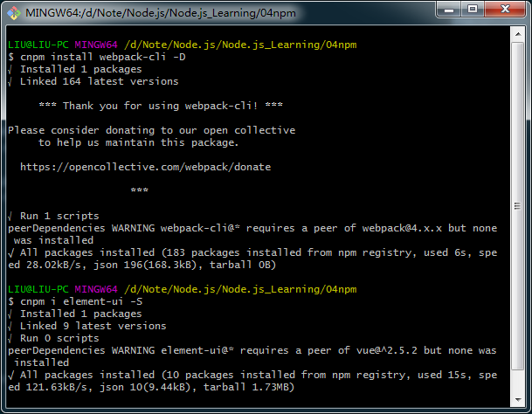Minimize the MINGW64 terminal window
The width and height of the screenshot is (532, 414).
point(448,9)
